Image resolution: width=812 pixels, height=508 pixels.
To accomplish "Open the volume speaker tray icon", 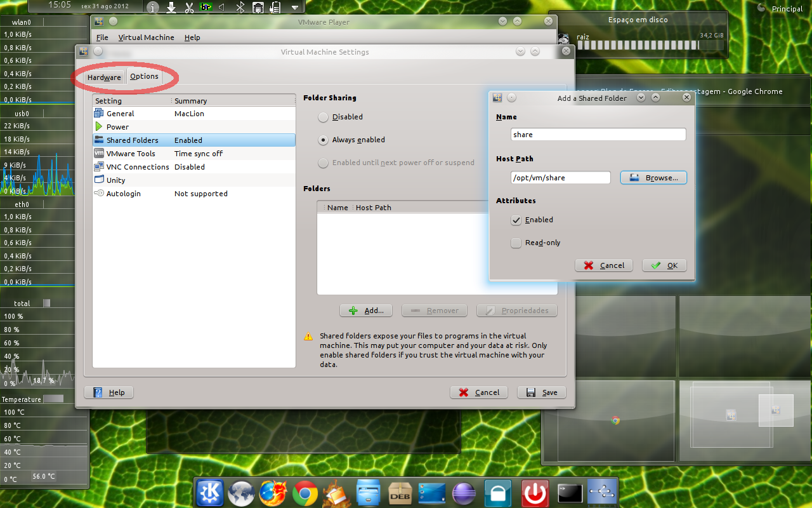I will coord(222,8).
